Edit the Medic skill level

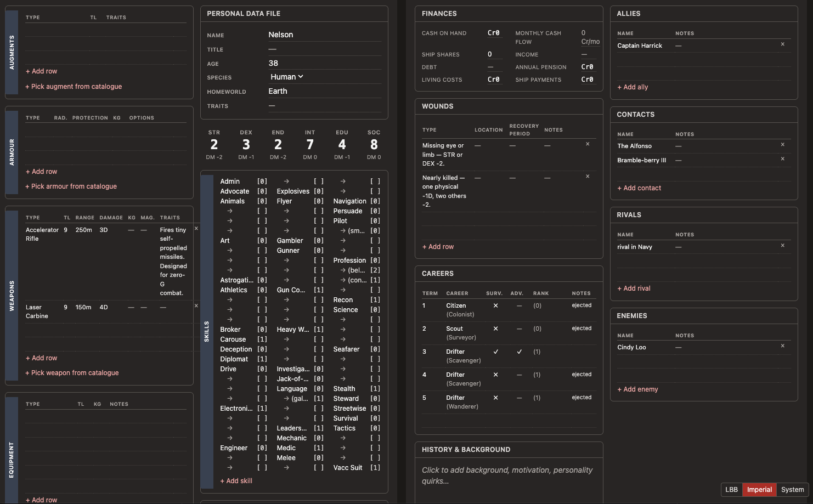(x=319, y=448)
